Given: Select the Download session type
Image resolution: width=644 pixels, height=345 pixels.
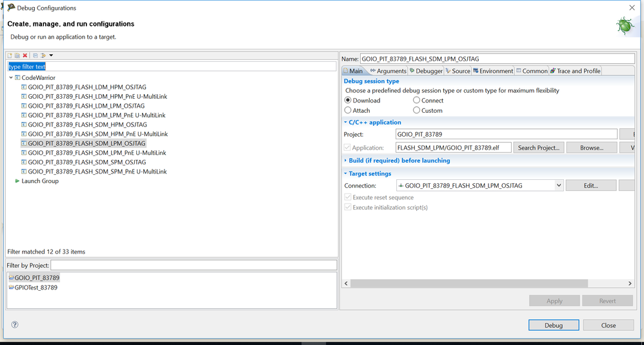Looking at the screenshot, I should [x=348, y=100].
